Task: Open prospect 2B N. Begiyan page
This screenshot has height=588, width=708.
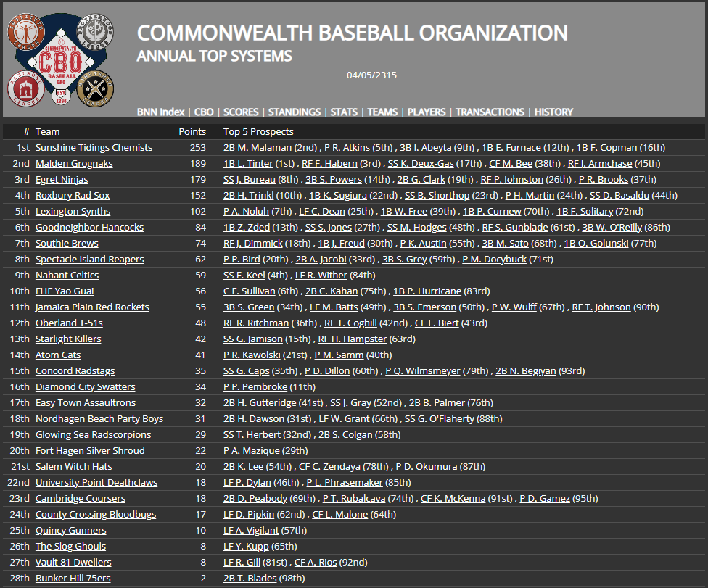Action: tap(526, 370)
